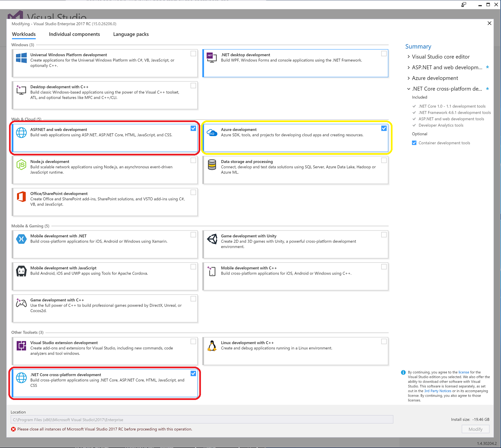Uncheck Container development tools option
The width and height of the screenshot is (501, 448).
[414, 143]
